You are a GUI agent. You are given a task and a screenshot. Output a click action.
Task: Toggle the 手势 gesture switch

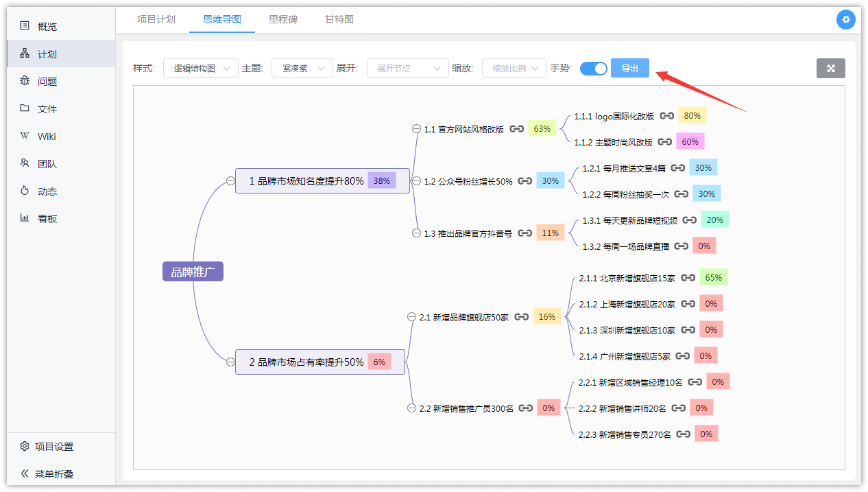click(x=594, y=69)
